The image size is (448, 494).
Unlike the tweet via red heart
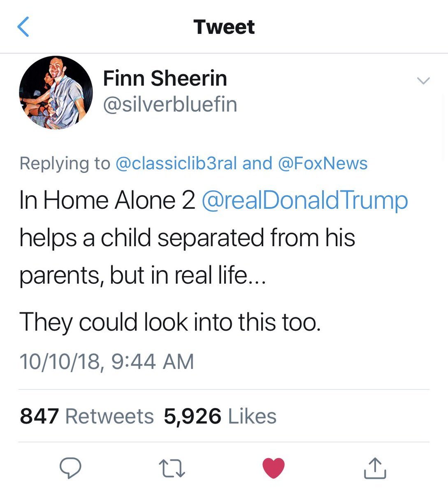(274, 468)
